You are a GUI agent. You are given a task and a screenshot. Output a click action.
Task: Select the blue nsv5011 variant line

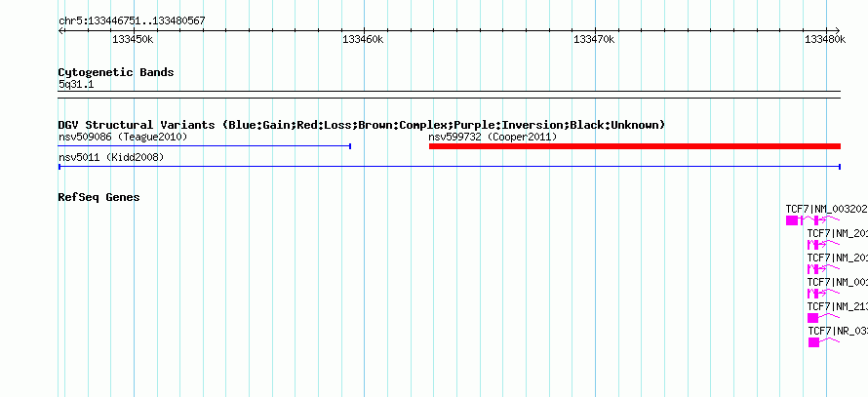click(450, 166)
